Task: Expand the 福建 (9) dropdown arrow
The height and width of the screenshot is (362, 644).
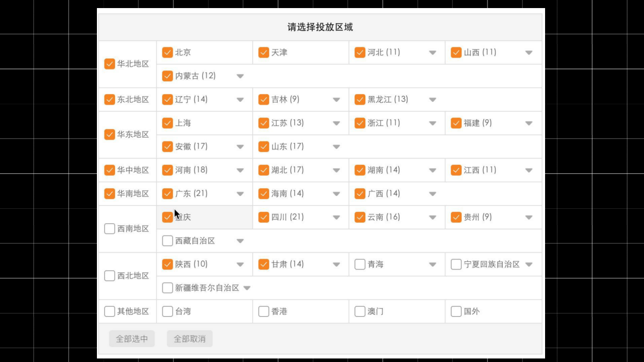Action: pyautogui.click(x=529, y=124)
